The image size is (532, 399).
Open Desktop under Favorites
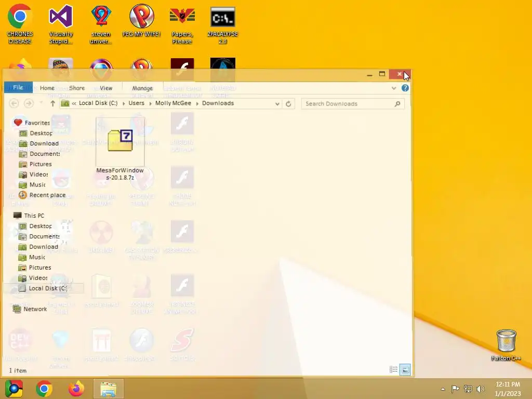(x=36, y=133)
